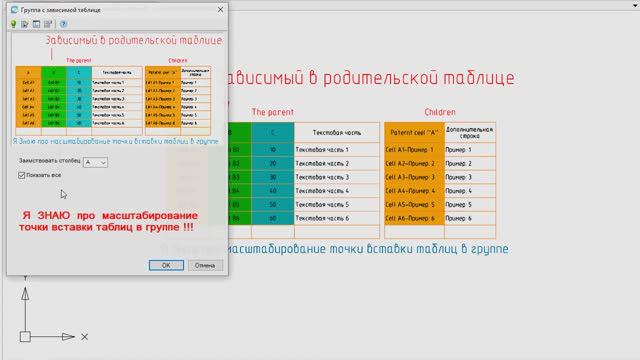
Task: Click the grayed-out edit form icon in the dialog toolbar
Action: [48, 24]
